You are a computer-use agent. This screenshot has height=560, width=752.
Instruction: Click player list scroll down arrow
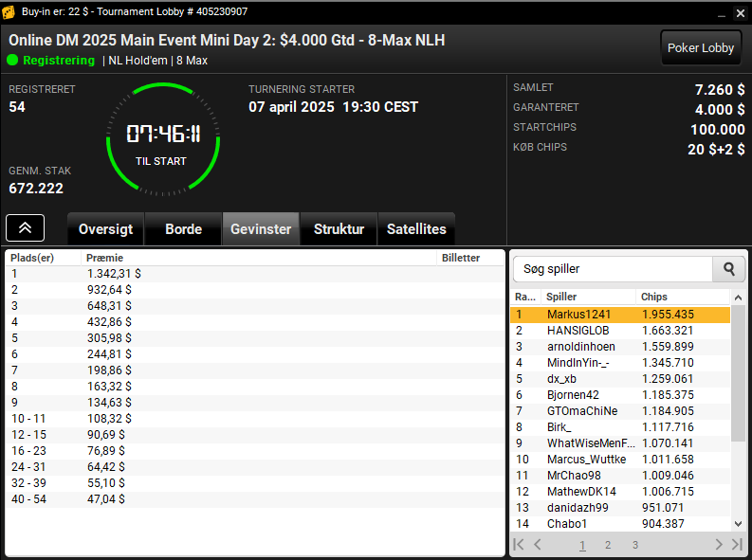[x=738, y=524]
